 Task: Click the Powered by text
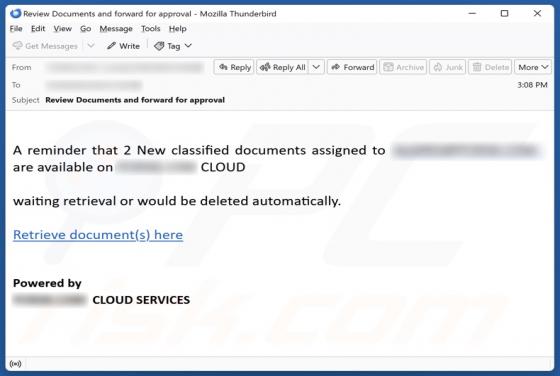tap(47, 283)
